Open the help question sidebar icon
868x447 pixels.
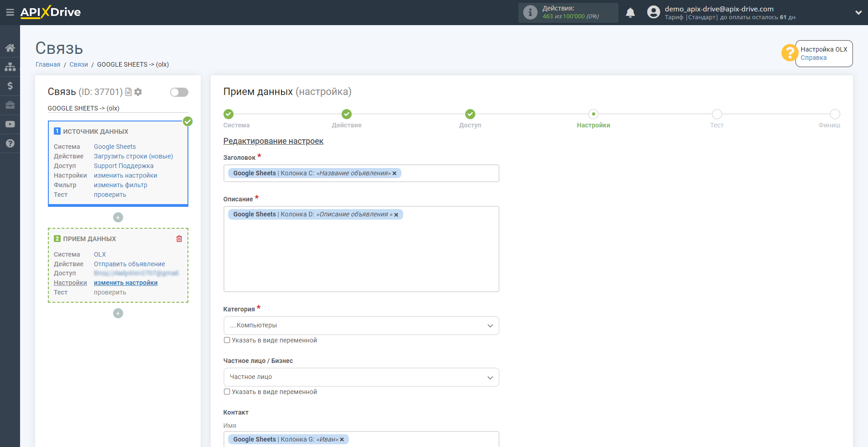click(10, 143)
